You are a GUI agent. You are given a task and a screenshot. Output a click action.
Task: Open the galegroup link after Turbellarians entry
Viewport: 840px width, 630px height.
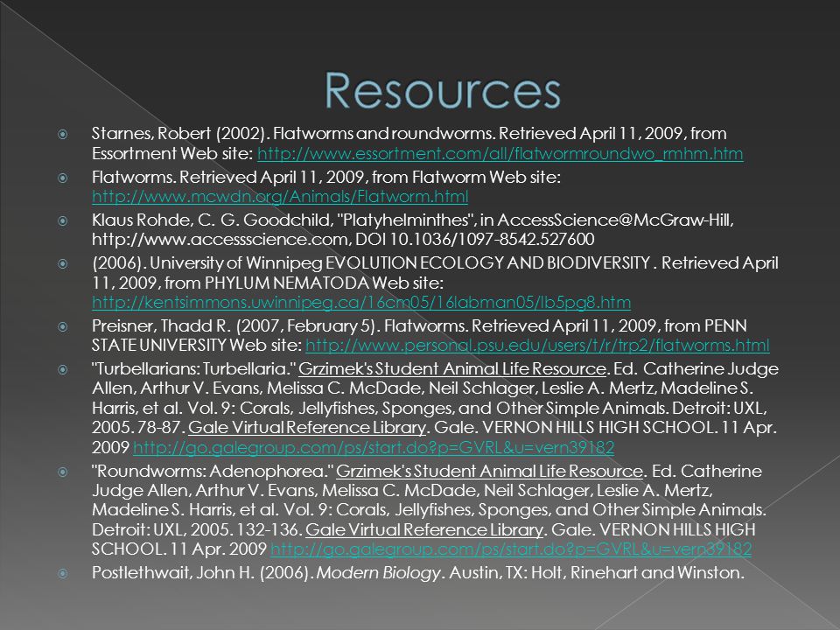[x=374, y=447]
